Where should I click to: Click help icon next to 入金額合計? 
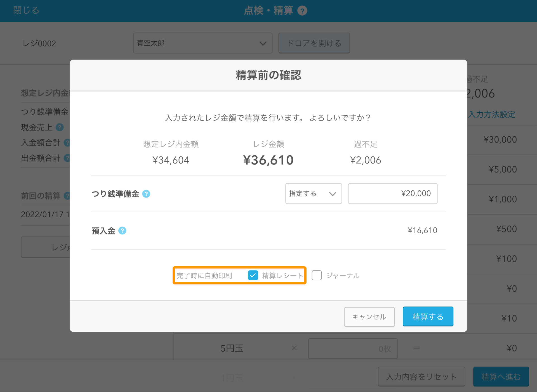tap(67, 143)
